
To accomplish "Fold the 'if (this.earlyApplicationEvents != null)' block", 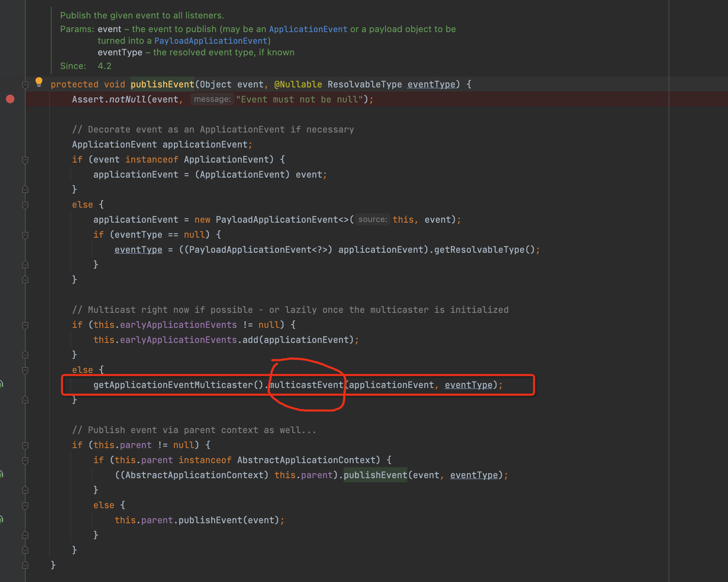I will [25, 325].
